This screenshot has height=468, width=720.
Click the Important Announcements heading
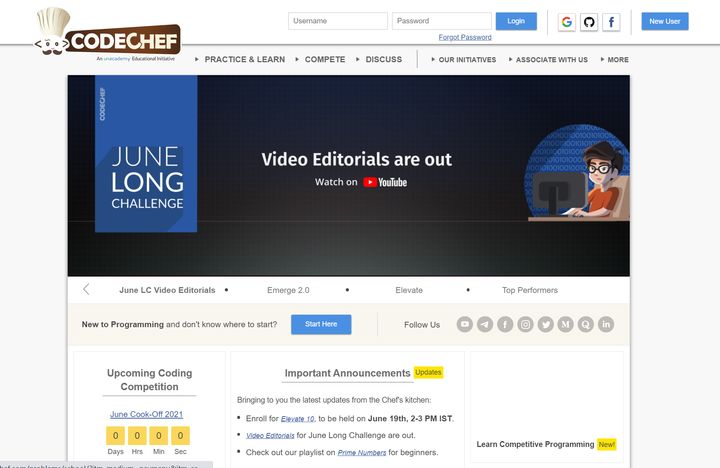tap(347, 373)
